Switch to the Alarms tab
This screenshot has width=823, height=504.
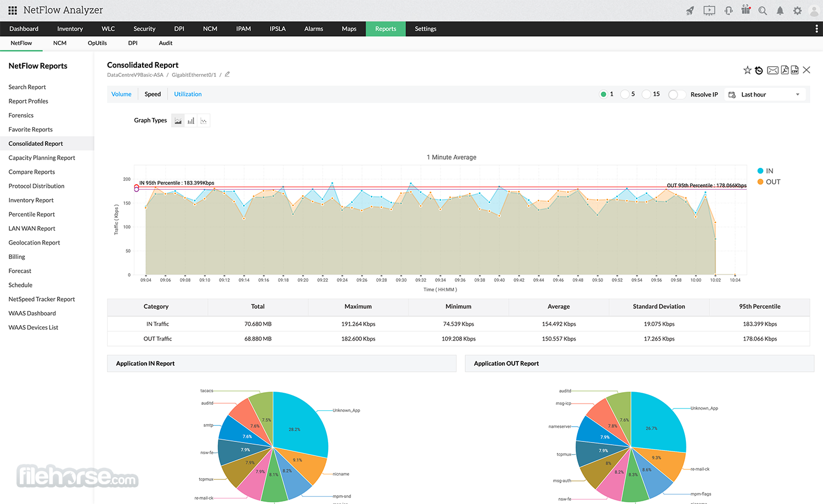(x=314, y=29)
